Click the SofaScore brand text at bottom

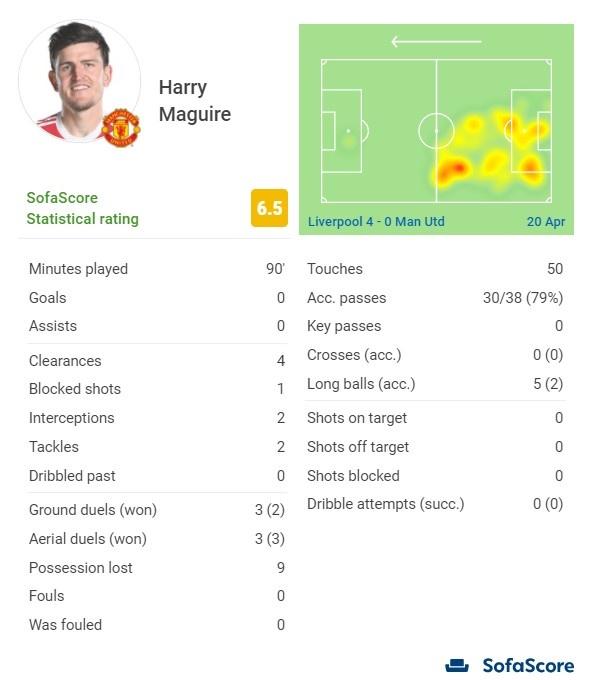point(528,666)
